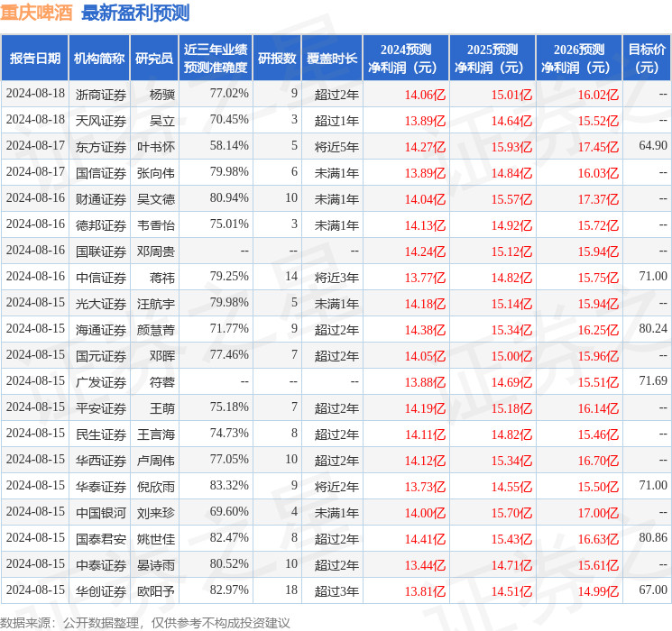Select the 华泰证券 institution cell
672x631 pixels.
pos(101,487)
